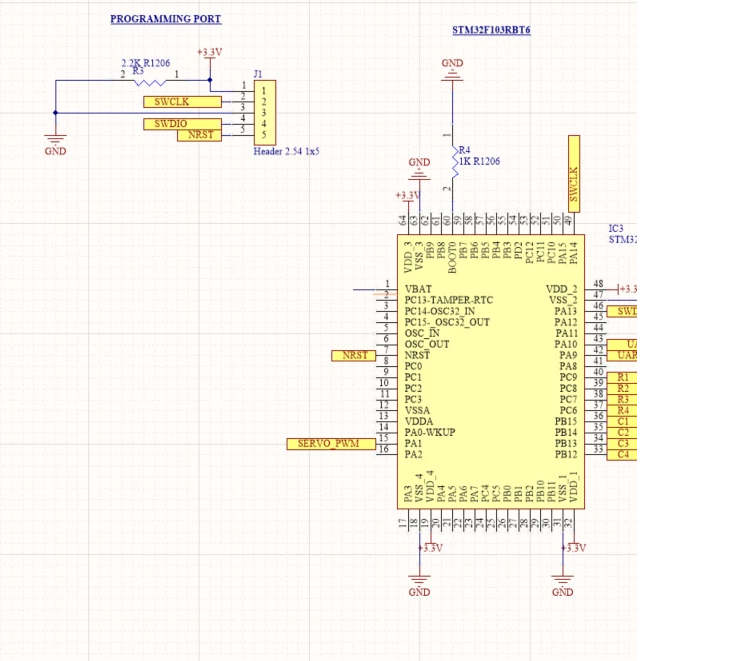752x661 pixels.
Task: Click the VBAT pin name
Action: coord(418,289)
